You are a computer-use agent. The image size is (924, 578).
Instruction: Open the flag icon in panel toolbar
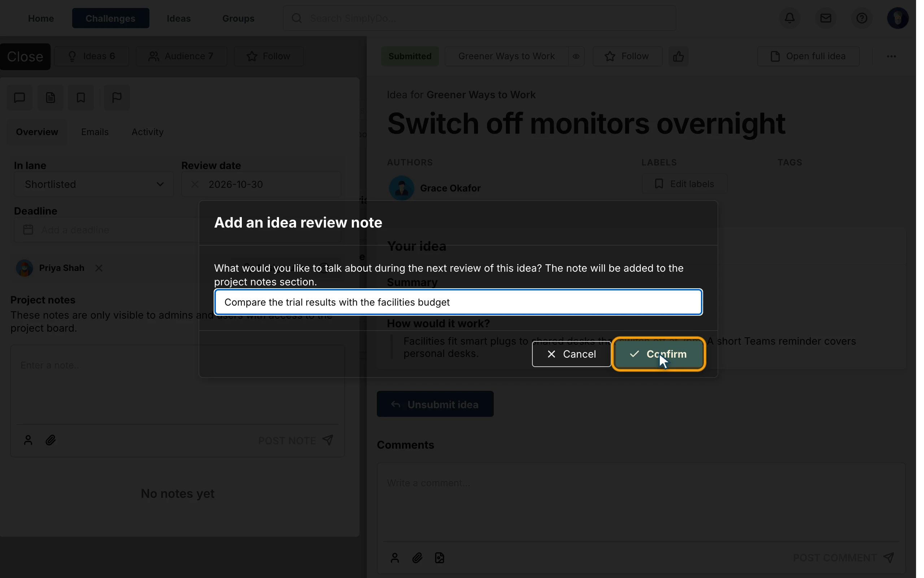click(x=117, y=98)
